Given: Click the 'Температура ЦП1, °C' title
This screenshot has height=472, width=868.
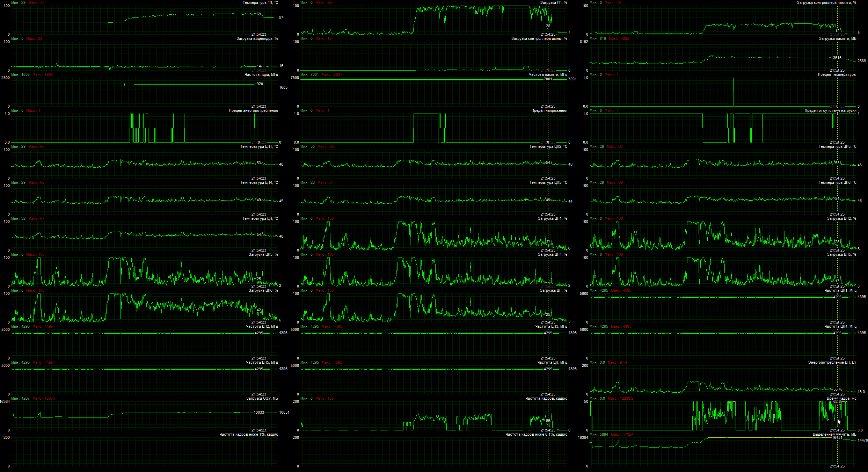Looking at the screenshot, I should (x=259, y=146).
